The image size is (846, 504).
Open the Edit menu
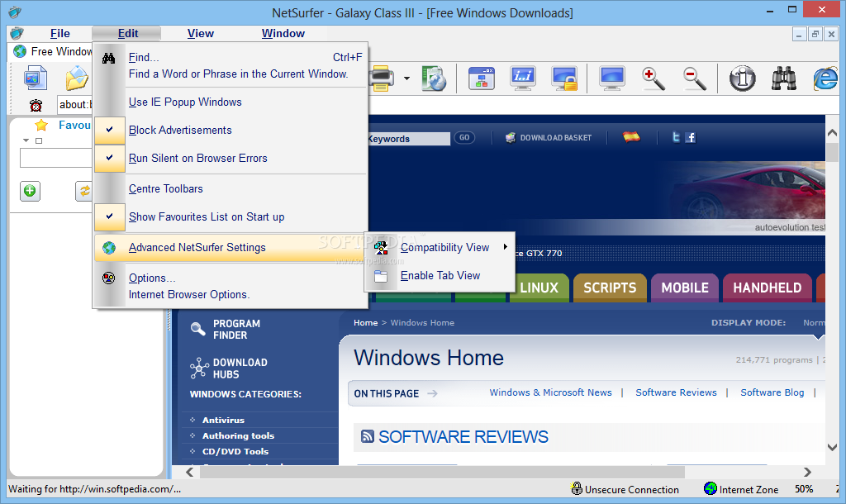(x=128, y=33)
